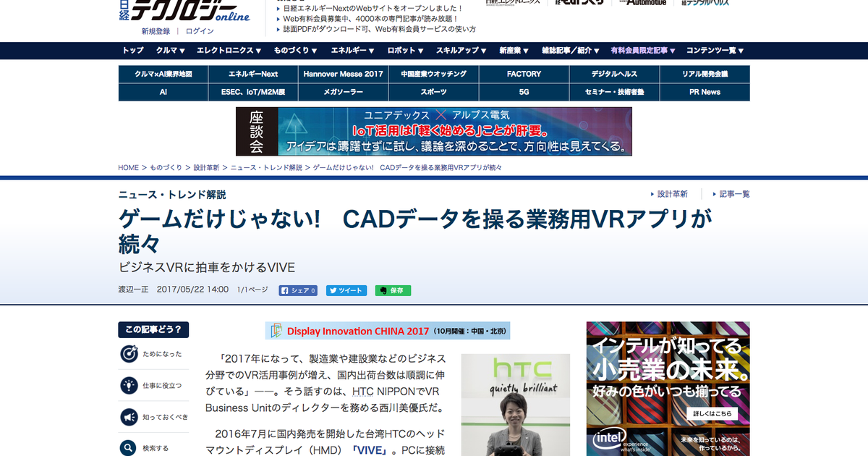Click the 仕事に役立つ lightbulb icon

129,385
